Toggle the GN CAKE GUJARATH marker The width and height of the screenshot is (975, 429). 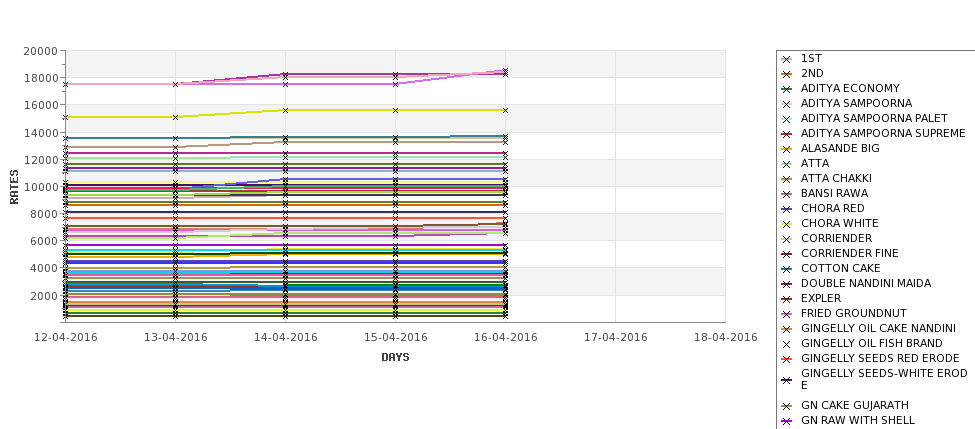[x=787, y=406]
